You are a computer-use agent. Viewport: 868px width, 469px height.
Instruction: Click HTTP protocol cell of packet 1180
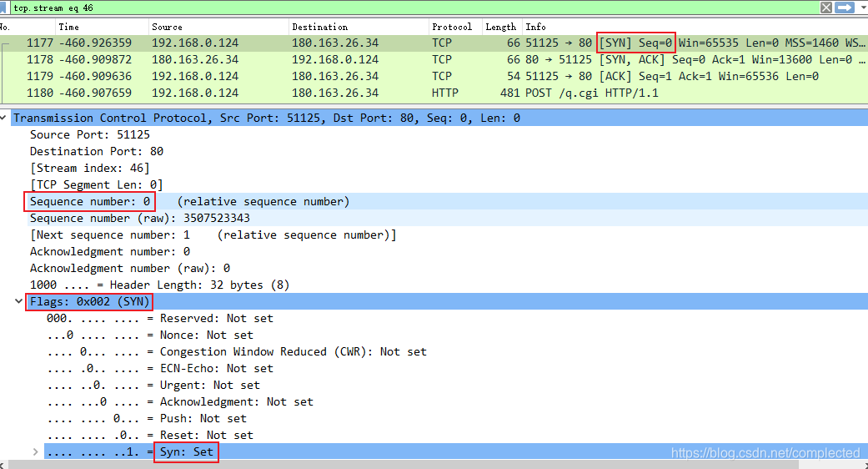click(445, 93)
